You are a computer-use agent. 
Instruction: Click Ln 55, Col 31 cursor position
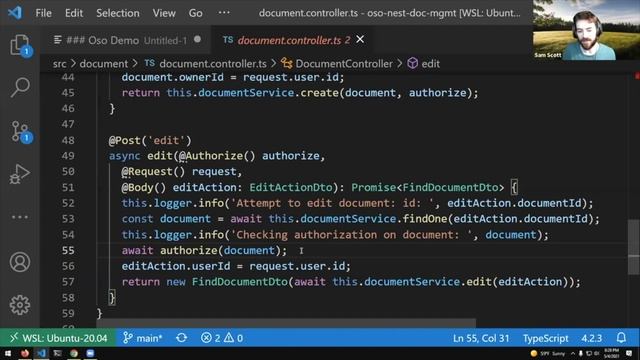click(481, 338)
